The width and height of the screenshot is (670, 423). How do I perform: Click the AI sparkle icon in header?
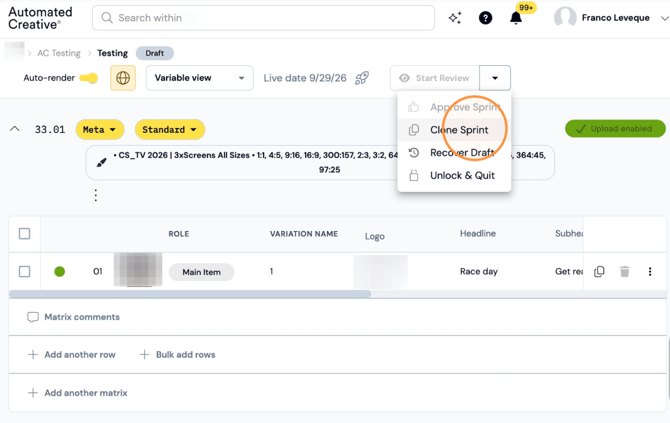point(455,18)
